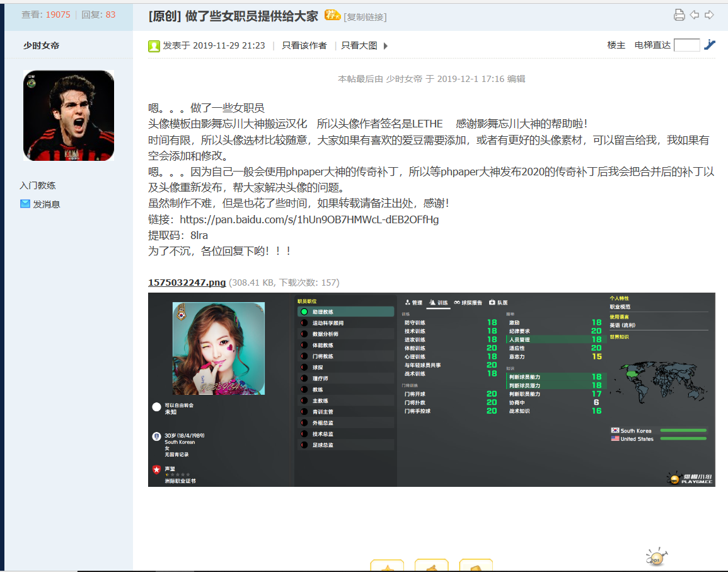Click the envelope icon next to 发消息
This screenshot has height=572, width=728.
(x=25, y=204)
